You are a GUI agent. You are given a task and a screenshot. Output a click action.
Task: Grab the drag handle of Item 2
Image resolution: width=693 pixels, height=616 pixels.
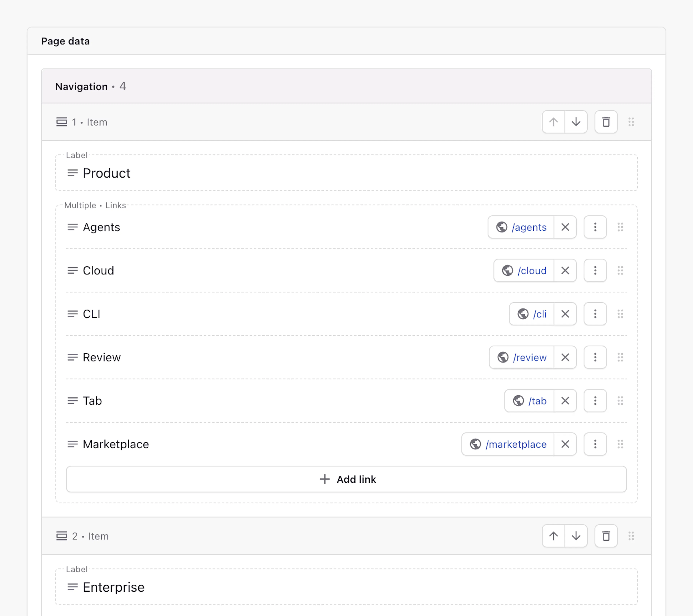631,536
